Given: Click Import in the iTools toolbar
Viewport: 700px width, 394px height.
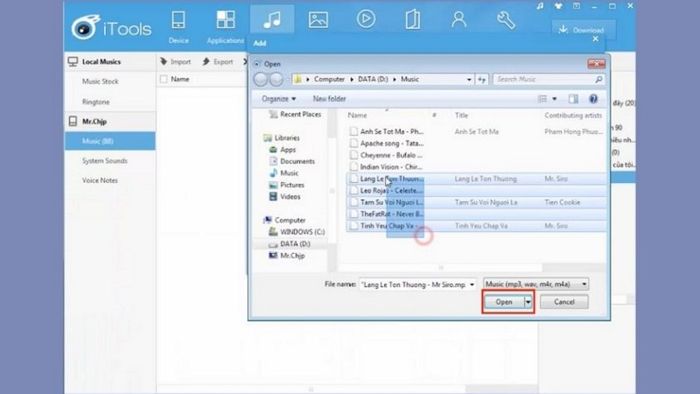Looking at the screenshot, I should coord(175,62).
